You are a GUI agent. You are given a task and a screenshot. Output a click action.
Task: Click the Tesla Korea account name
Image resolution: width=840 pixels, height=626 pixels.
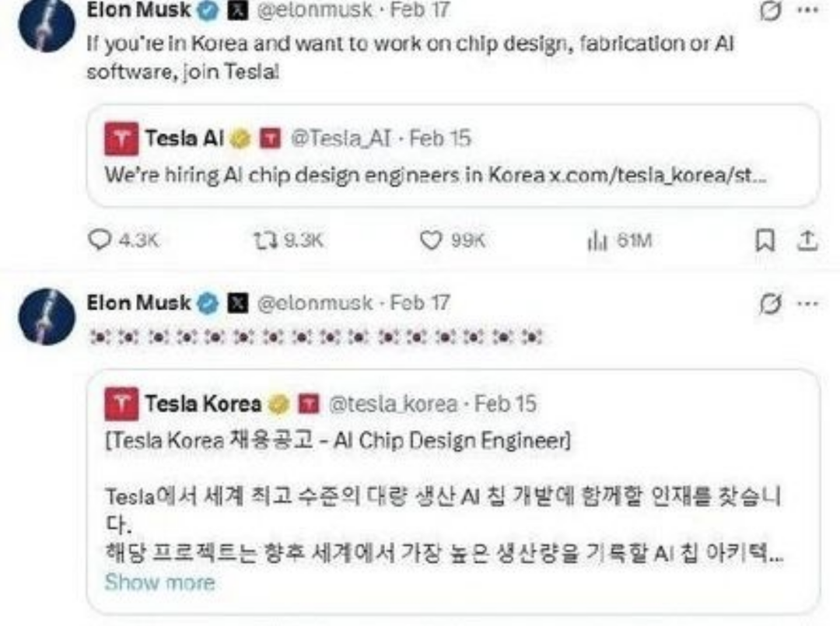point(203,404)
